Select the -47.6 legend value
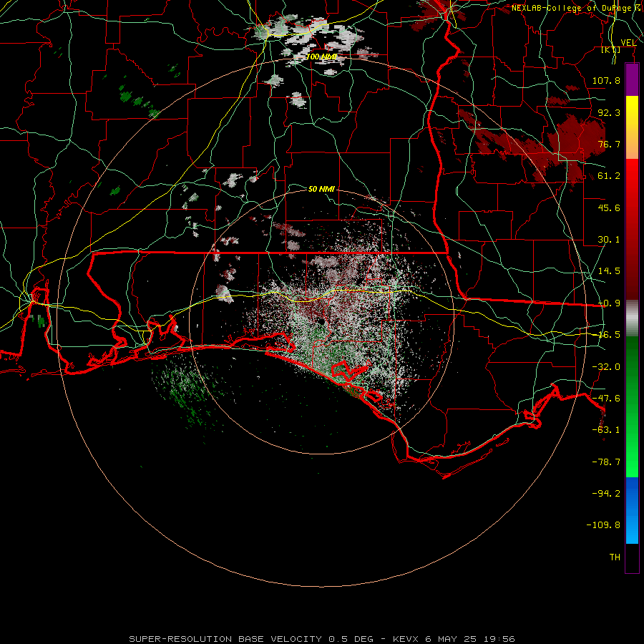The image size is (644, 644). point(606,399)
